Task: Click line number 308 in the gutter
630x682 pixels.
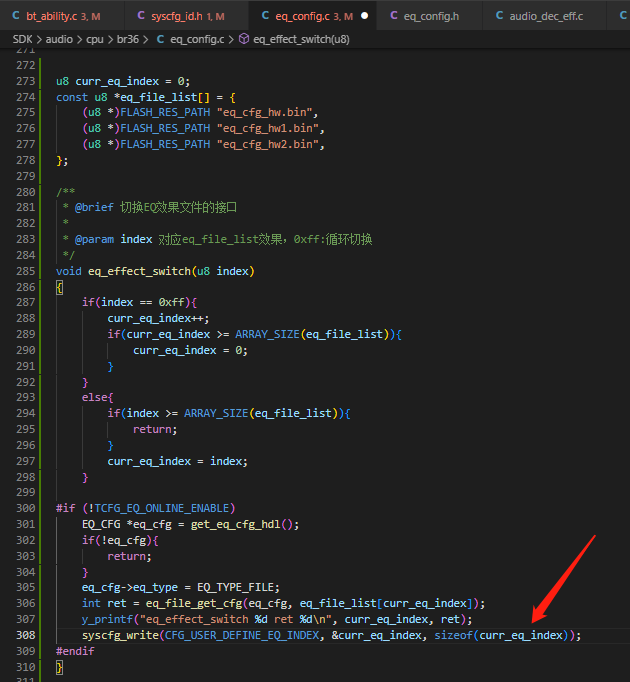Action: coord(26,635)
